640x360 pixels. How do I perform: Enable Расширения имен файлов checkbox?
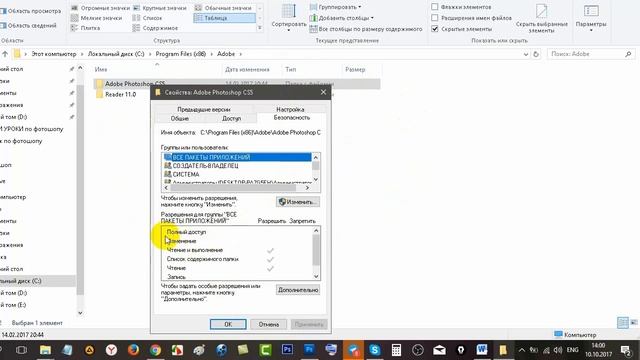click(435, 18)
